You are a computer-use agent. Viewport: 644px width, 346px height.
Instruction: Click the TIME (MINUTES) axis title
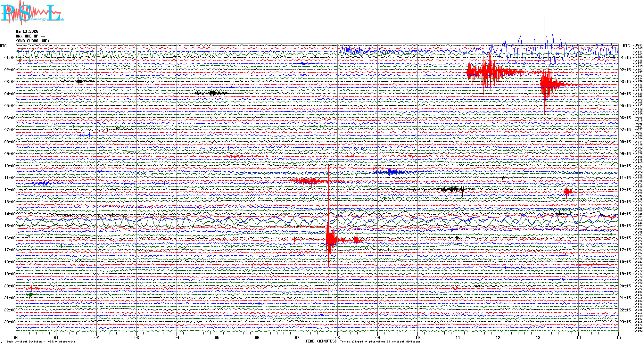321,341
